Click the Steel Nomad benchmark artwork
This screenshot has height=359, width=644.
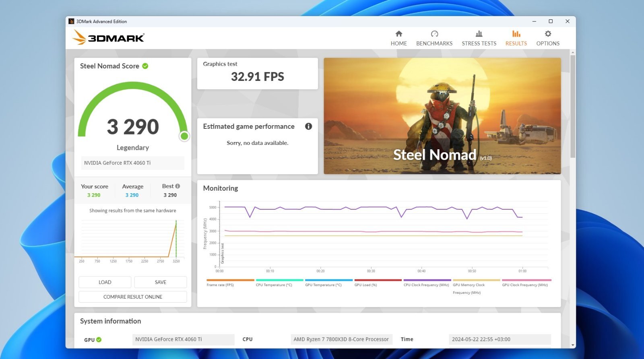442,116
